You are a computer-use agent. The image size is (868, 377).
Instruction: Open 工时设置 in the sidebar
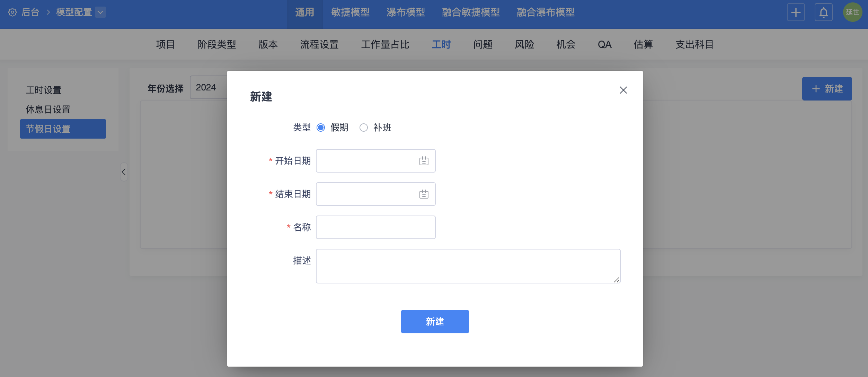(44, 90)
